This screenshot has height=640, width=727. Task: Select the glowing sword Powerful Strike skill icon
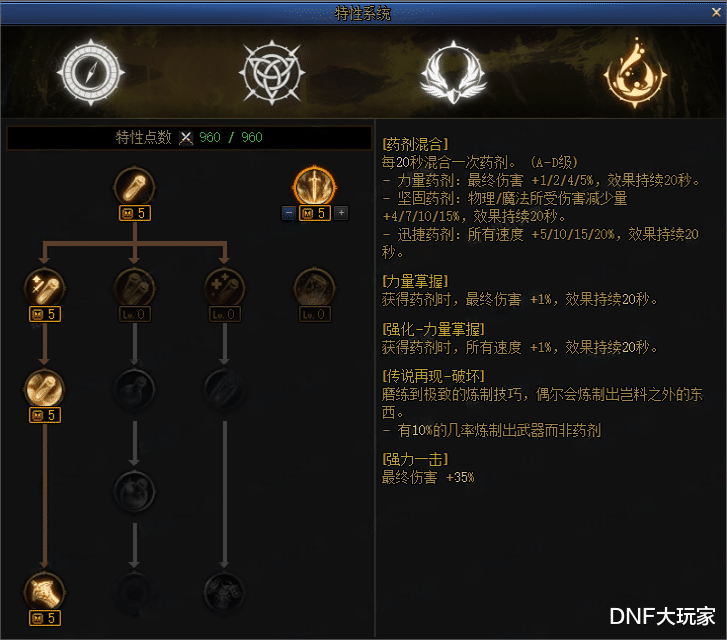pos(314,186)
